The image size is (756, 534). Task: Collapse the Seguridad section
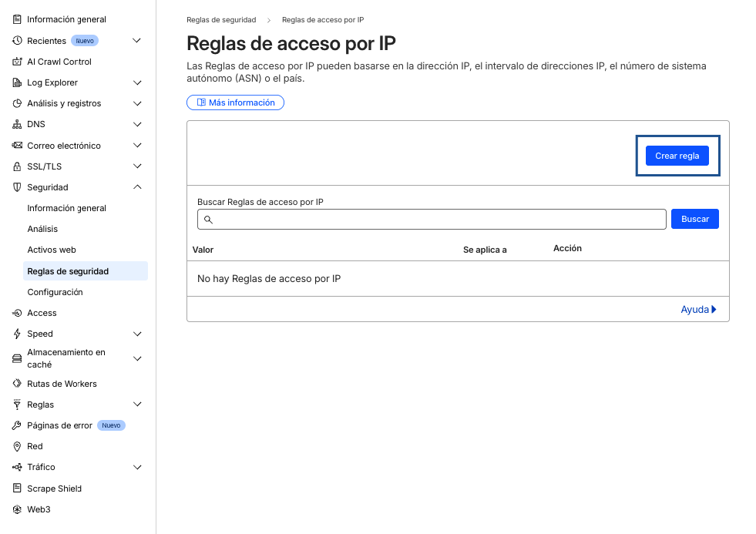click(x=137, y=186)
